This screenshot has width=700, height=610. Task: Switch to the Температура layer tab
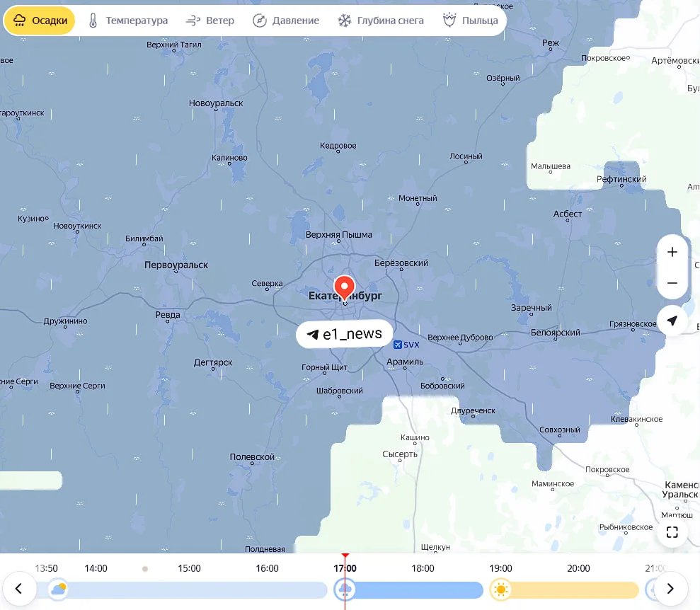tap(128, 21)
